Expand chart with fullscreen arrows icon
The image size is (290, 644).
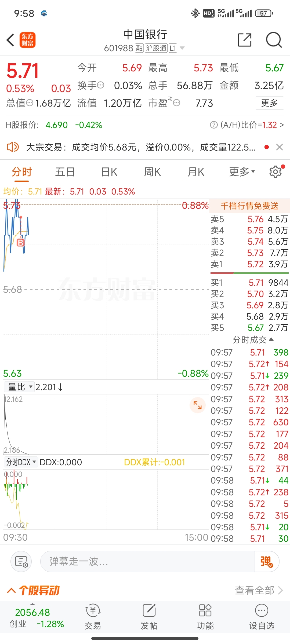point(198,405)
